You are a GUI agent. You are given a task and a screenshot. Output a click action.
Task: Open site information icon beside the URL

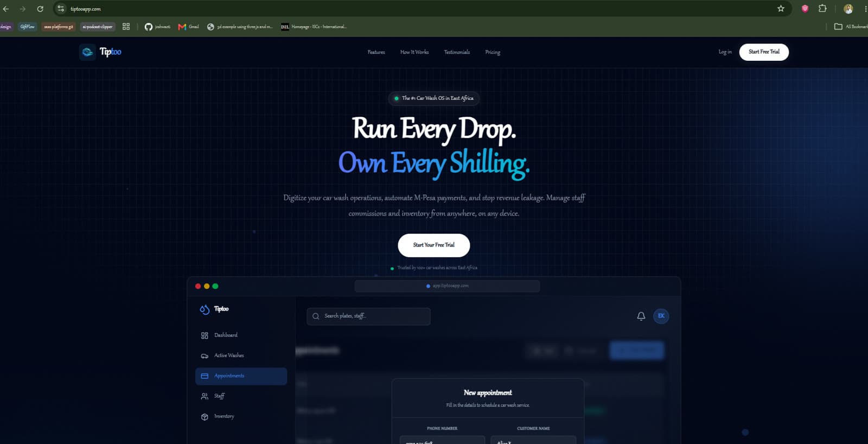pos(61,9)
